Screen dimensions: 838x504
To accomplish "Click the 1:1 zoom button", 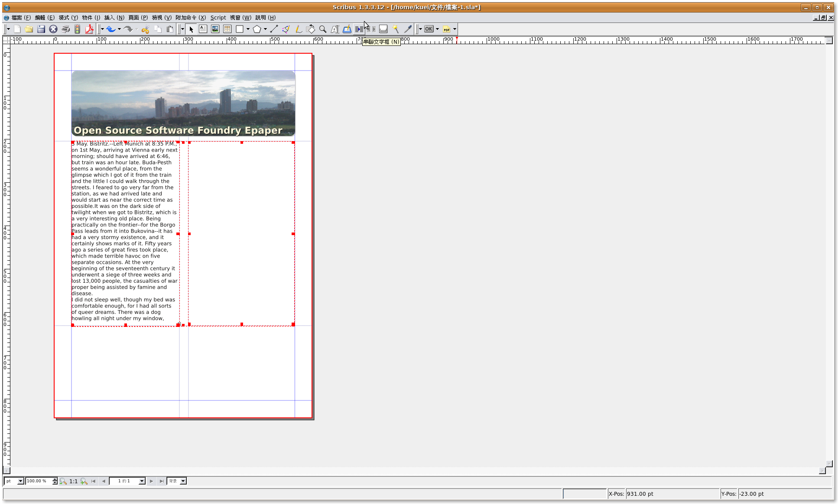I will 73,481.
